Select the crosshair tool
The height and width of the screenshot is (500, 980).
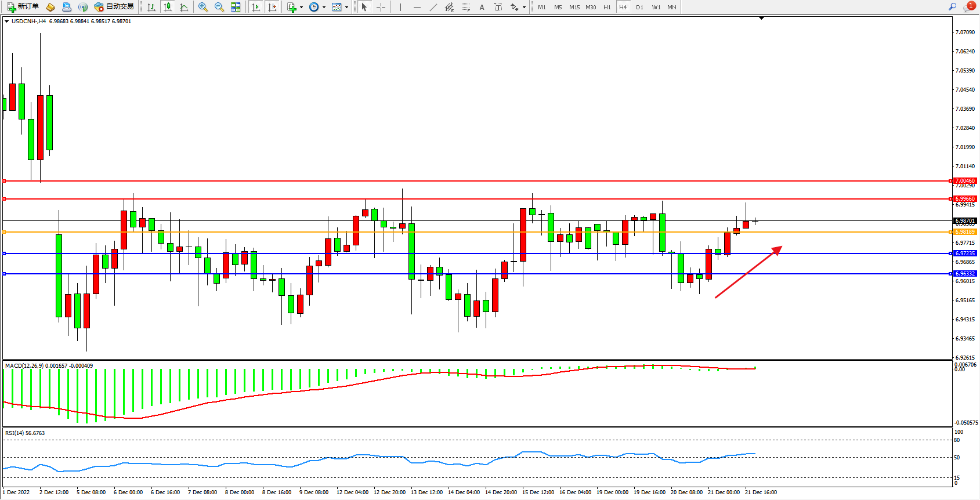[381, 7]
